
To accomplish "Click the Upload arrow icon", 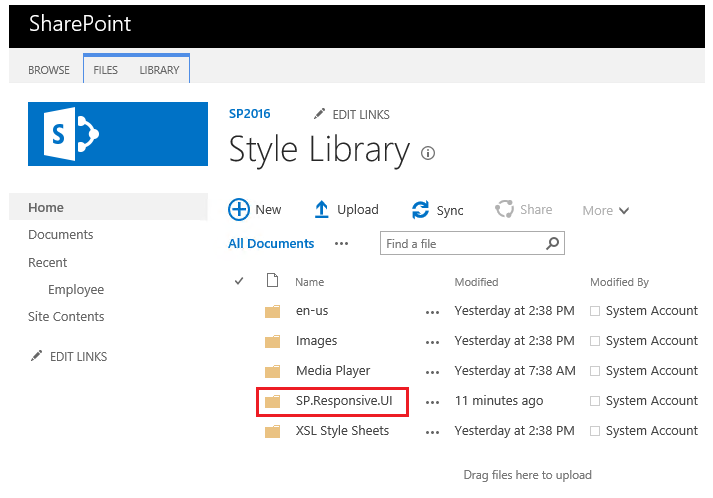I will pyautogui.click(x=322, y=209).
